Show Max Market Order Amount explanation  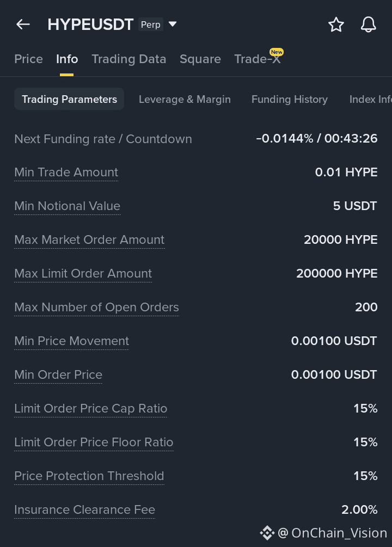tap(89, 239)
